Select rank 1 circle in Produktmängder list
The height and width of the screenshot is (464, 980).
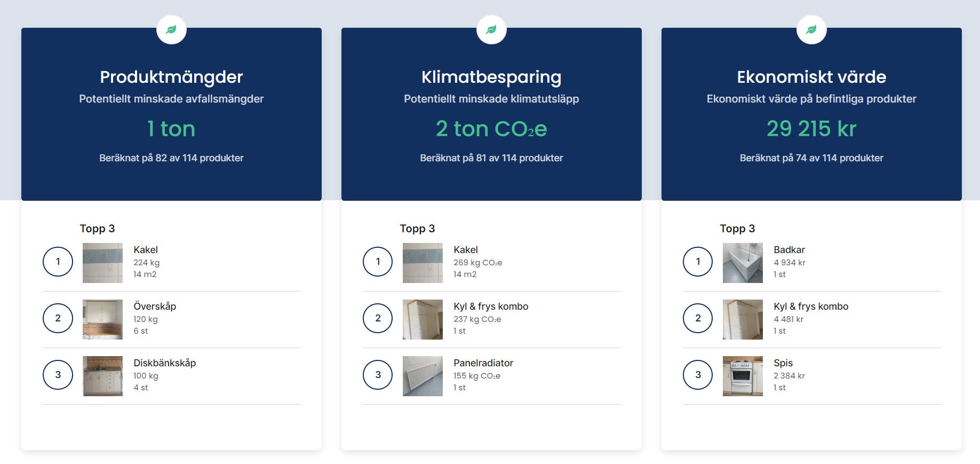click(x=58, y=262)
